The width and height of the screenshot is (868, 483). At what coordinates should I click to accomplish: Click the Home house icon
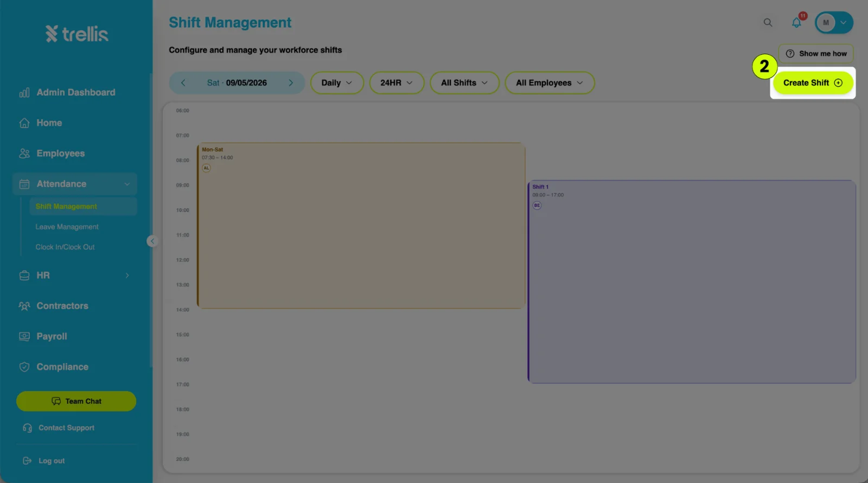pos(24,123)
